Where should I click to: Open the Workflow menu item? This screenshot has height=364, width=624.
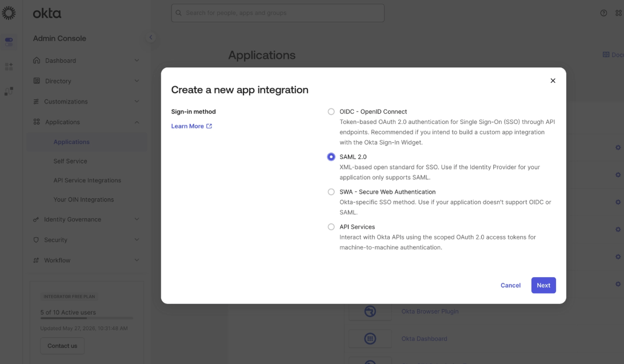(87, 260)
